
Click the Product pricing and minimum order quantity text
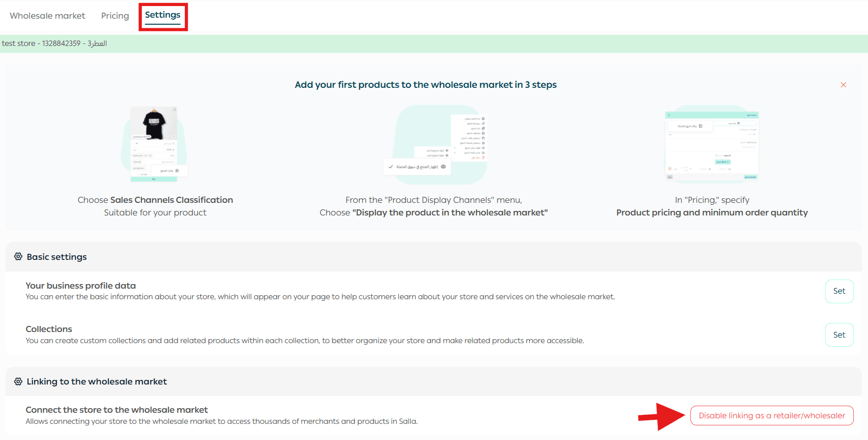(712, 212)
